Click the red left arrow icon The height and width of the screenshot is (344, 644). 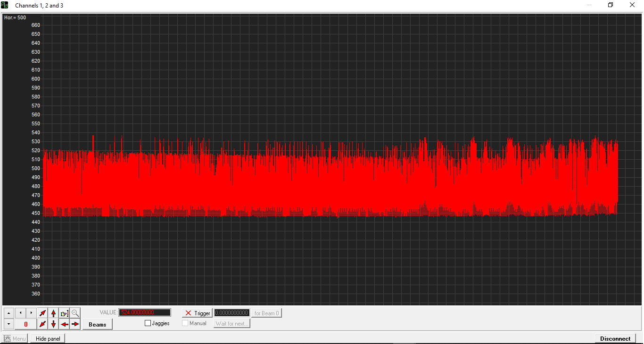[65, 324]
